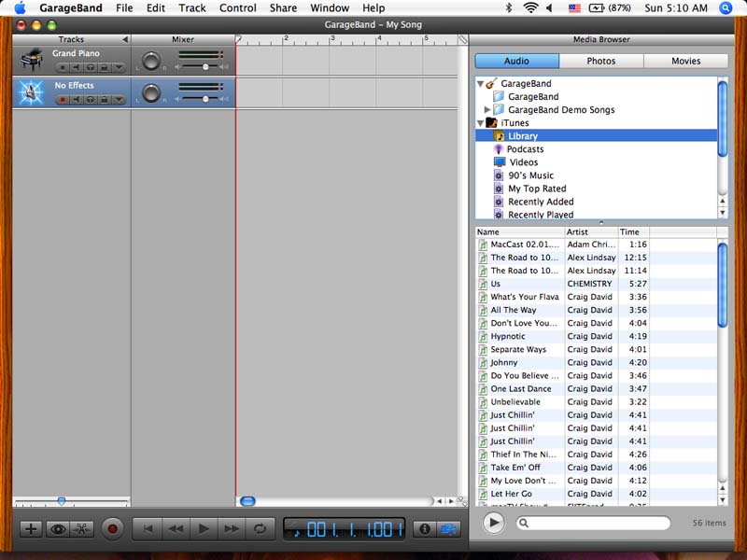Sort the list by the Time column
This screenshot has width=747, height=560.
click(634, 231)
